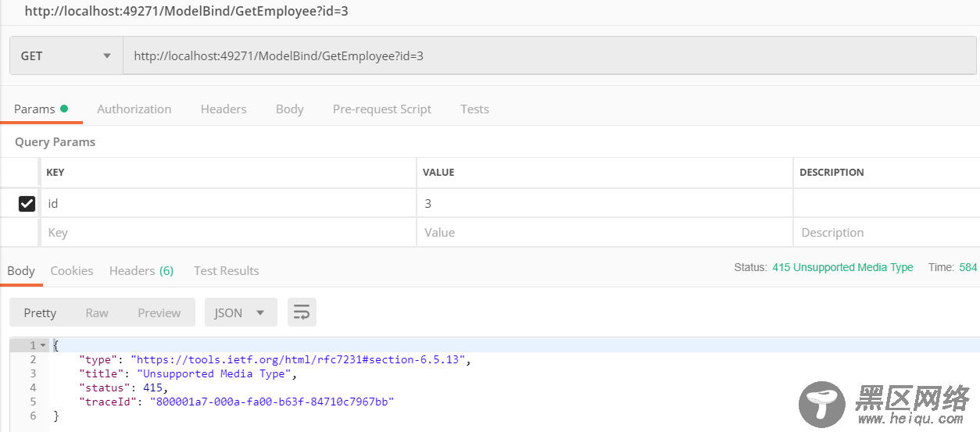Uncheck the id parameter checkbox

tap(27, 203)
